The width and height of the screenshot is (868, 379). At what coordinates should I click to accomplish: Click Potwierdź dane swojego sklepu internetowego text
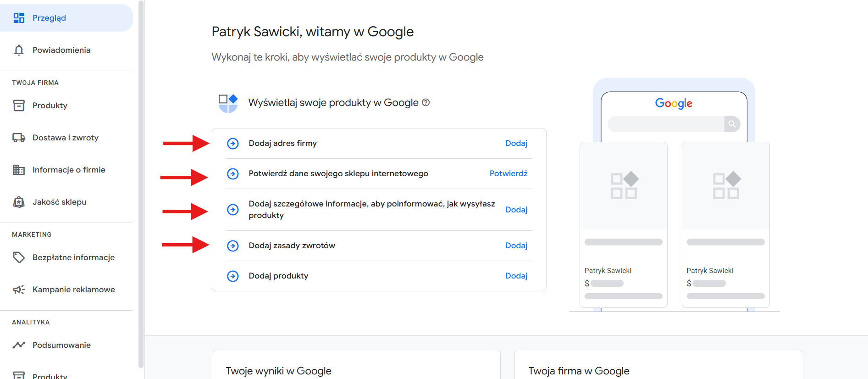[x=338, y=173]
